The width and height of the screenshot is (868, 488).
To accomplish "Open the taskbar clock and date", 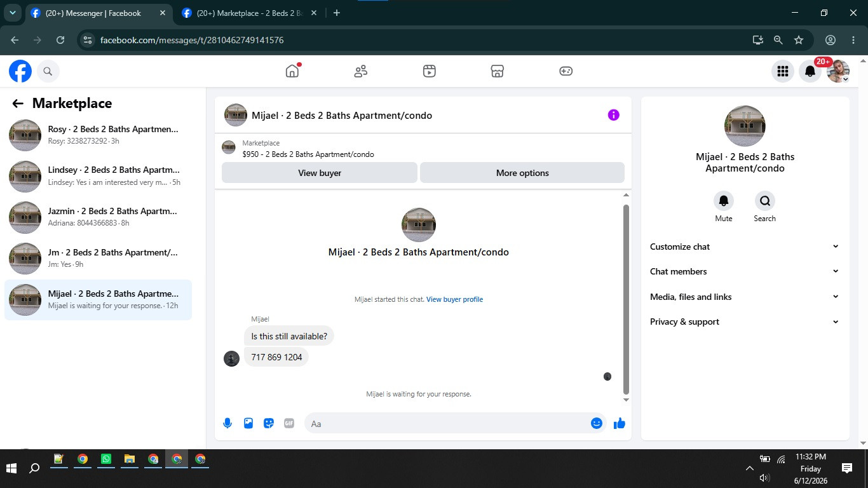I will point(811,469).
